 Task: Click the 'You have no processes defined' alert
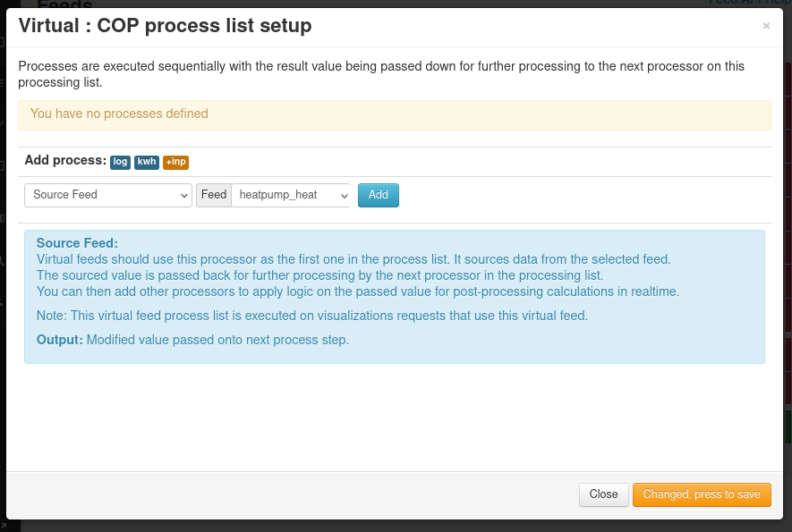click(395, 115)
